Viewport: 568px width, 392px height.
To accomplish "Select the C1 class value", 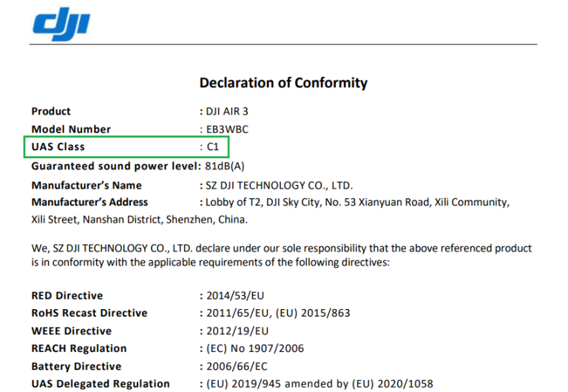I will [x=213, y=147].
